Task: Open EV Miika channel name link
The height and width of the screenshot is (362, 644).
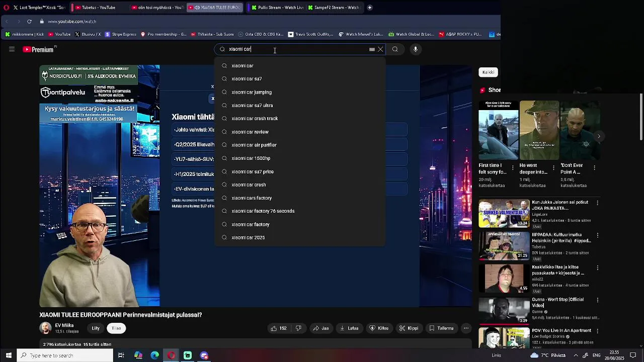Action: 64,325
